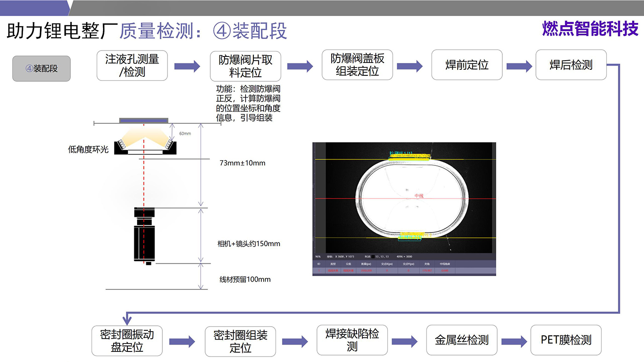
Task: Click arrow between 焊前定位 and 焊后检测
Action: (519, 66)
